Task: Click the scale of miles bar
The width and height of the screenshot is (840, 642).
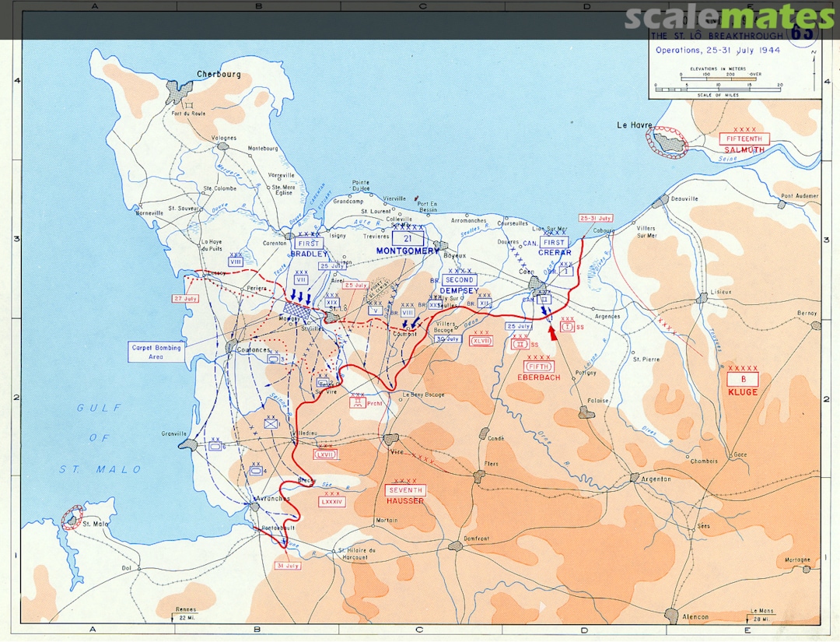Action: tap(718, 89)
